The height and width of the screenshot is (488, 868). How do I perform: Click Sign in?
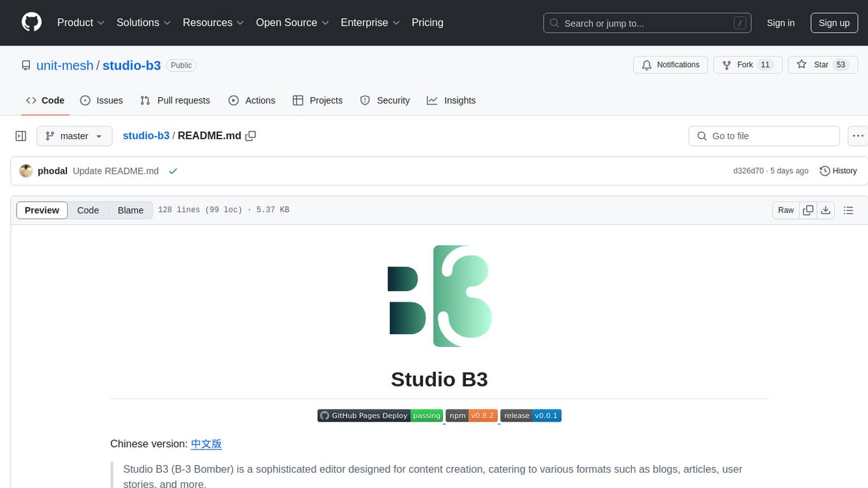[781, 23]
